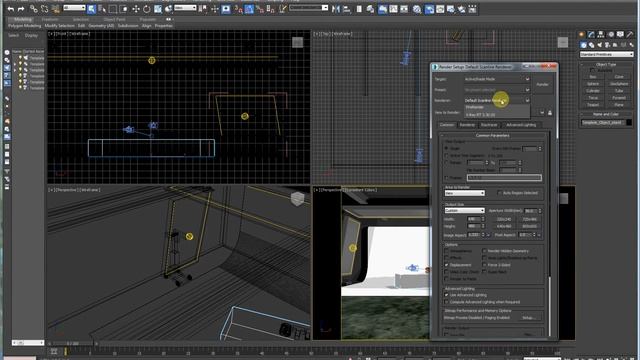Click the Render button in Render Setup
This screenshot has width=640, height=360.
click(x=542, y=84)
